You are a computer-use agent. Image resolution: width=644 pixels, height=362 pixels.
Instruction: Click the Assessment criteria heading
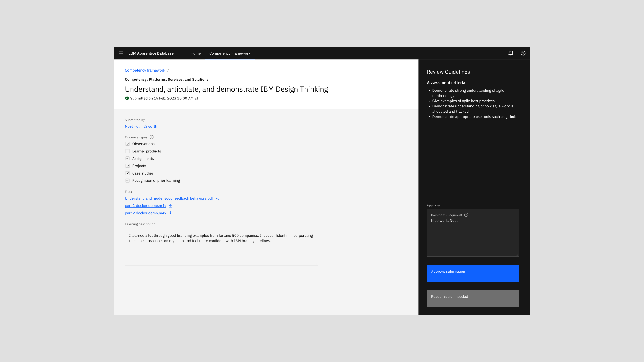coord(446,83)
